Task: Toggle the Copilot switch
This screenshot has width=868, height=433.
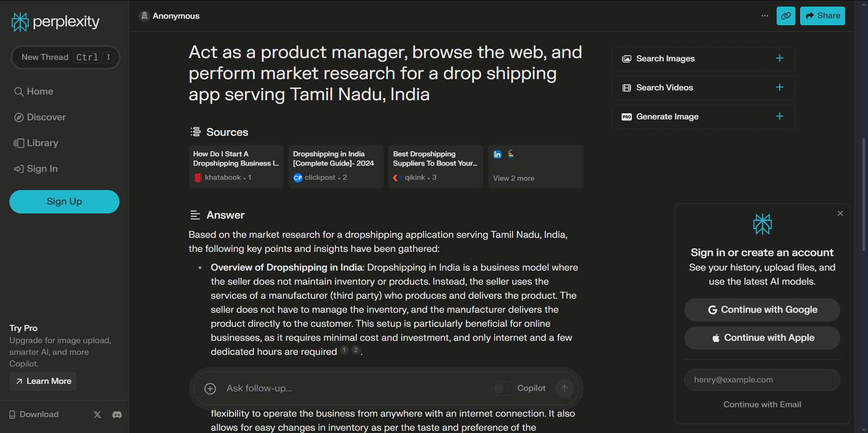Action: pyautogui.click(x=503, y=388)
